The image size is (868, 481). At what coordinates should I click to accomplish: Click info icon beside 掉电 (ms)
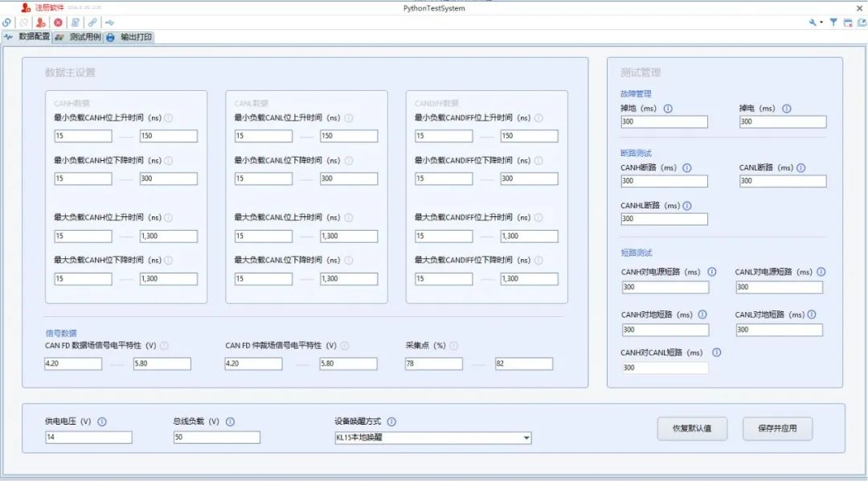pos(787,109)
